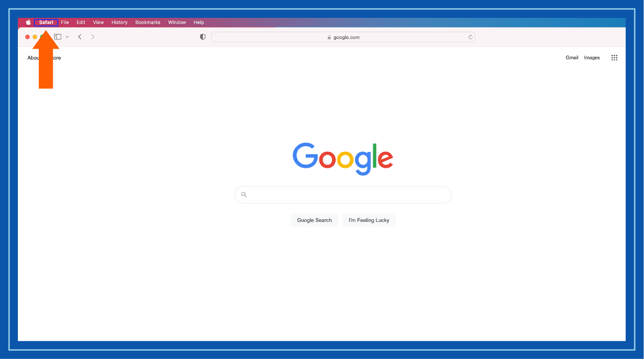Open the Bookmarks menu
The image size is (644, 359).
[x=147, y=22]
